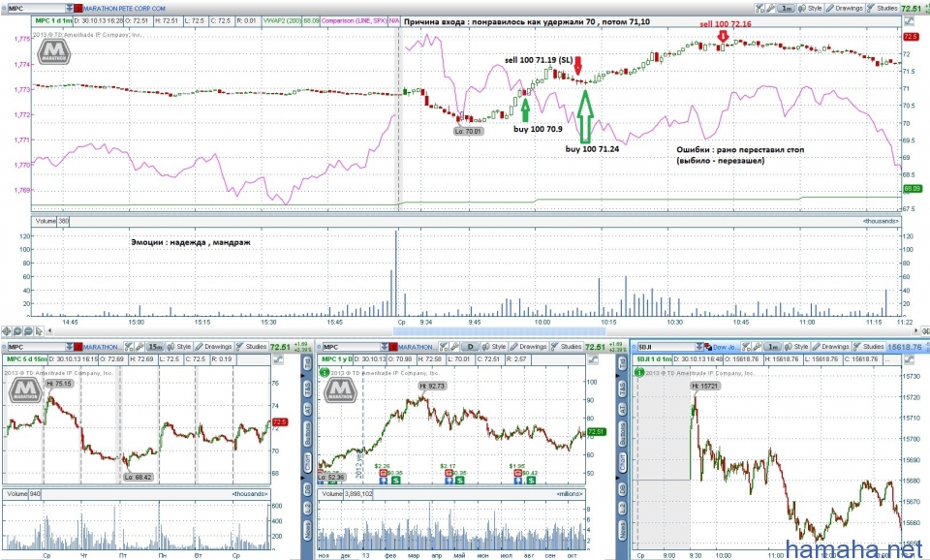Viewport: 930px width, 560px height.
Task: Open the main chart symbol selector dropdown arrow
Action: 70,9
